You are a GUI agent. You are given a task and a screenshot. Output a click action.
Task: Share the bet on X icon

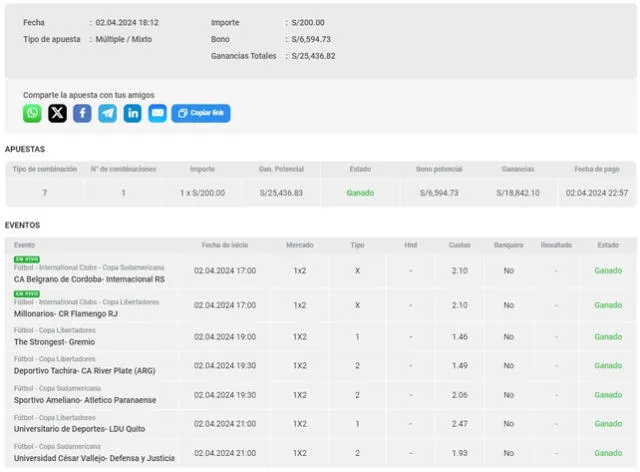coord(57,113)
